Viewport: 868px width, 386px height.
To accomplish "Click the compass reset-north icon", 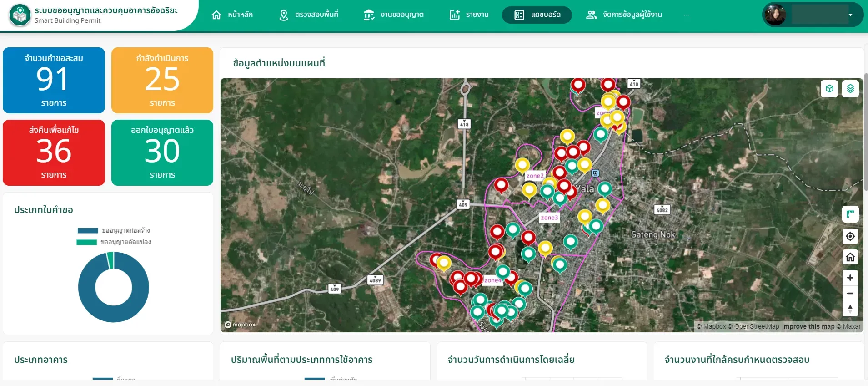I will tap(850, 309).
